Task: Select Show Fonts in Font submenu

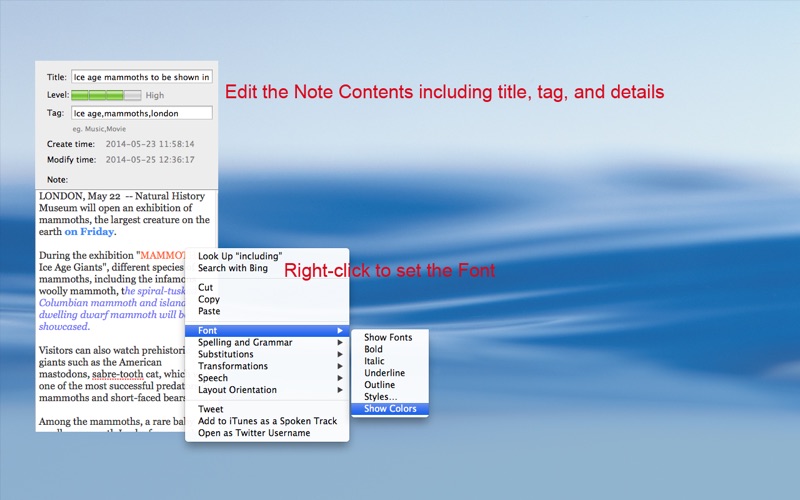Action: (390, 337)
